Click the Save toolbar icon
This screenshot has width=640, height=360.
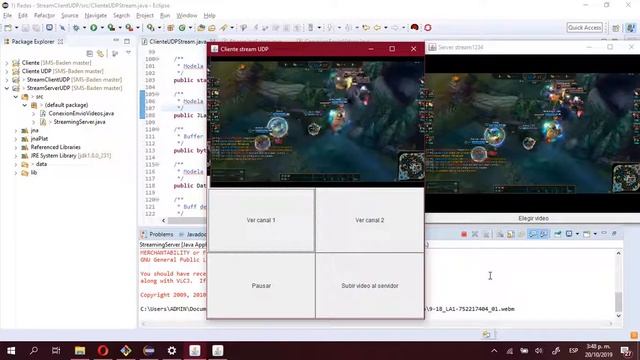25,27
